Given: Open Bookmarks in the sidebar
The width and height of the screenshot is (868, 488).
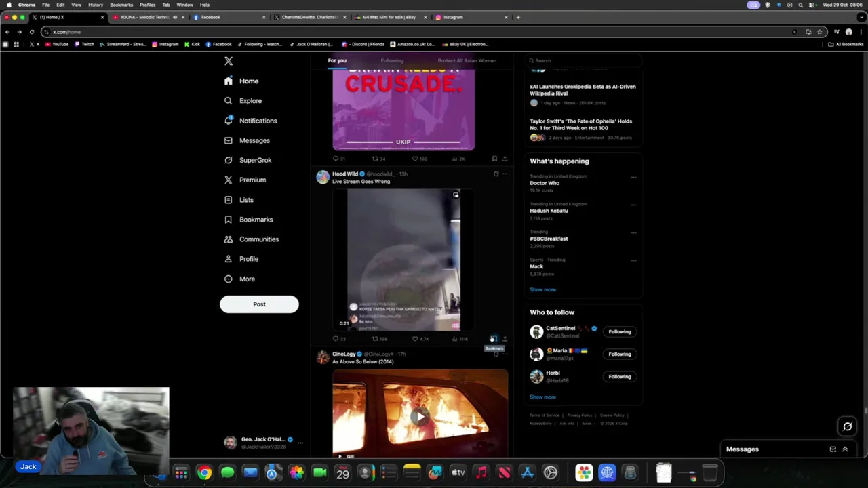Looking at the screenshot, I should (249, 220).
